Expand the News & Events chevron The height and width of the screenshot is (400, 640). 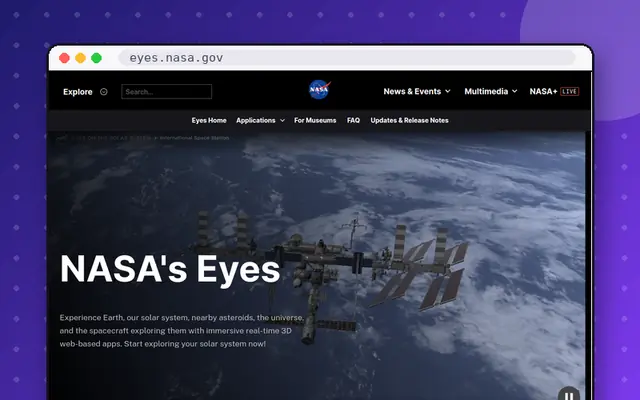448,91
